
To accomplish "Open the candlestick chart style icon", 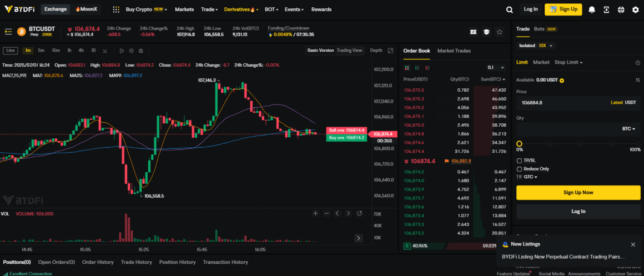I will 122,51.
